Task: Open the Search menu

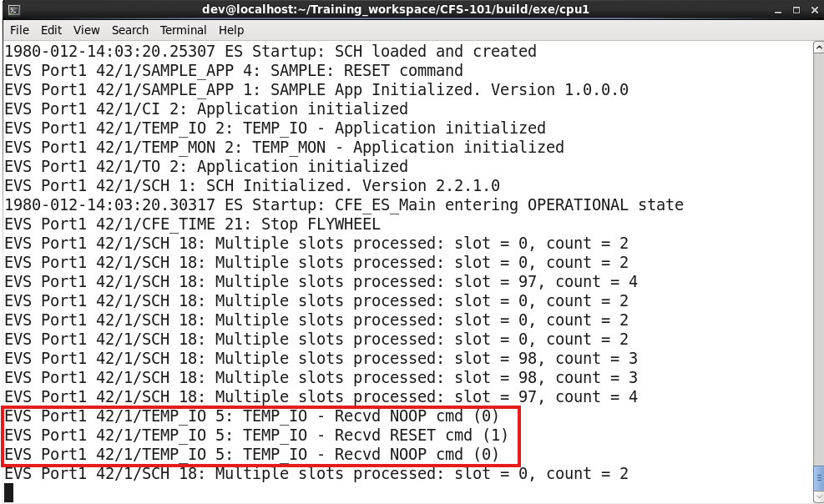Action: click(129, 30)
